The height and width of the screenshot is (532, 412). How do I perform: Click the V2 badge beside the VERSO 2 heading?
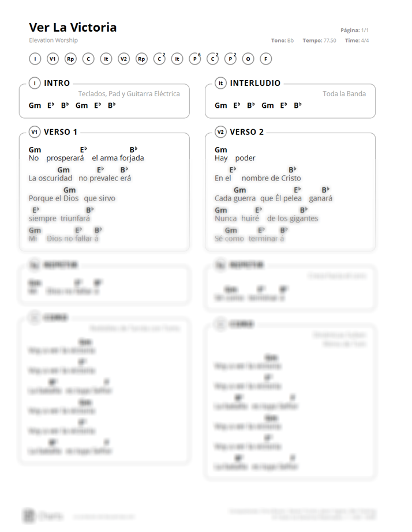[x=221, y=132]
